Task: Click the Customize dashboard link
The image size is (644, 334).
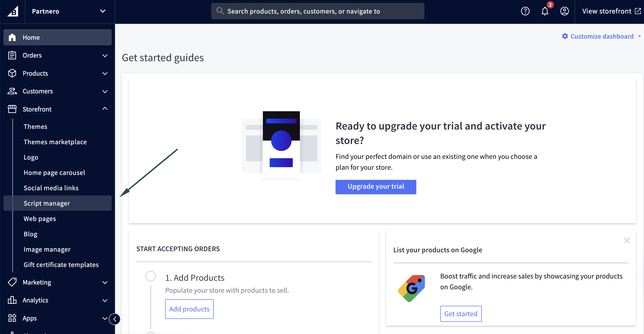Action: 602,36
